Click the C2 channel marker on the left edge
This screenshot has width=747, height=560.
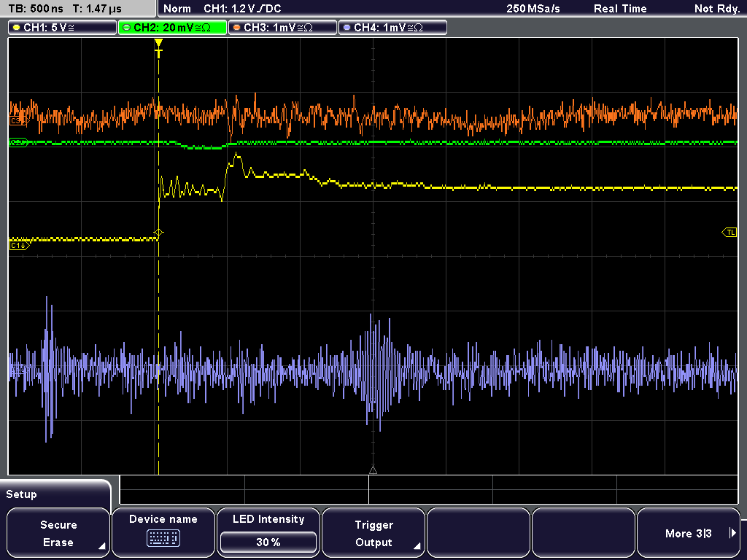(18, 142)
